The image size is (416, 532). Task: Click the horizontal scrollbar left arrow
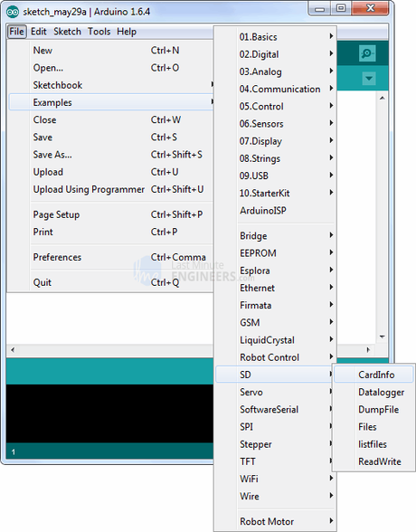tap(13, 349)
